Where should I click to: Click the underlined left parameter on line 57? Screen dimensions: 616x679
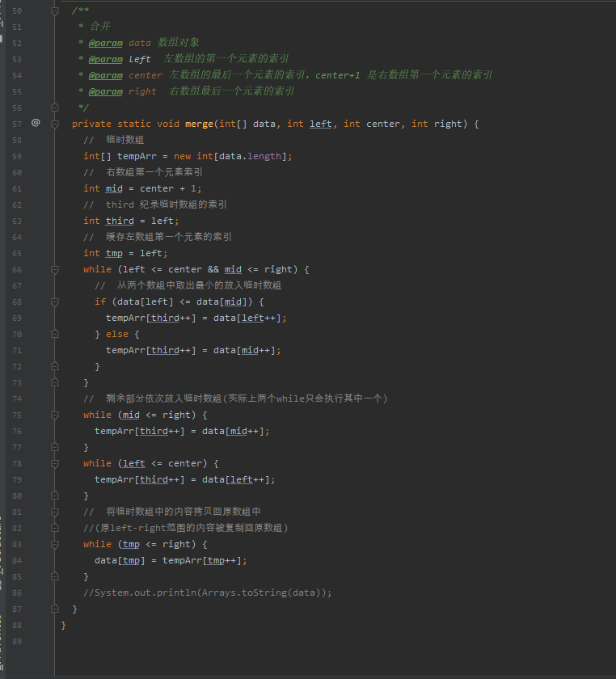[321, 124]
